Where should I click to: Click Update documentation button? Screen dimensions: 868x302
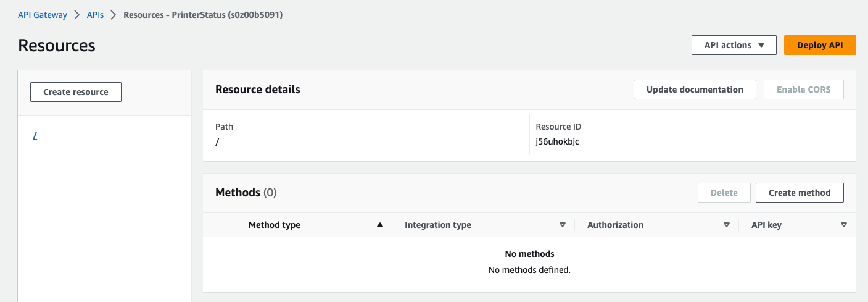(695, 90)
